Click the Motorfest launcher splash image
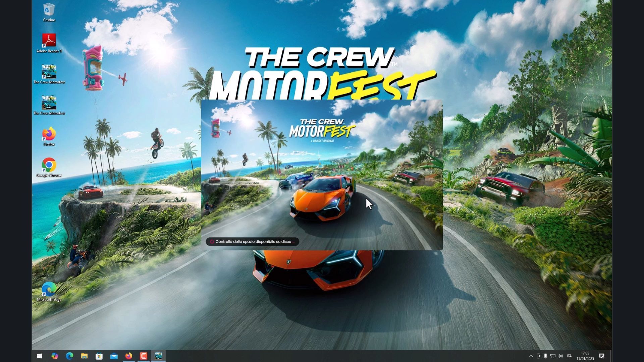 (322, 175)
